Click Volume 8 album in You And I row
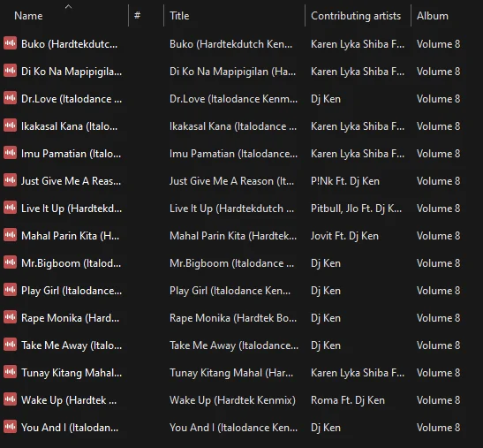The width and height of the screenshot is (483, 448). point(438,428)
